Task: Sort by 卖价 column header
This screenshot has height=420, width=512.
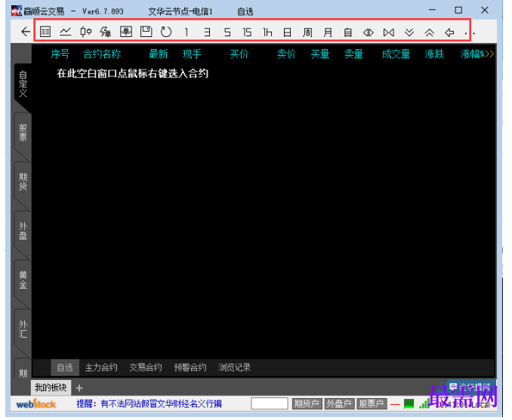Action: tap(286, 54)
